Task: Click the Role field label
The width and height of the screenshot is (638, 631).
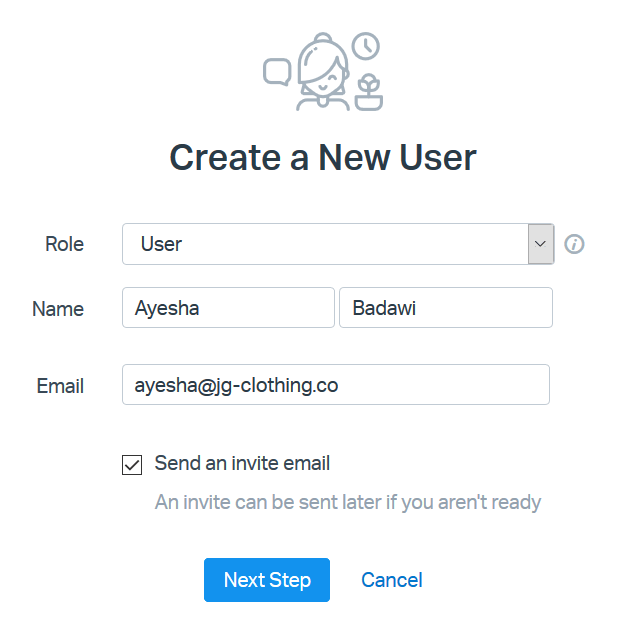Action: (65, 244)
